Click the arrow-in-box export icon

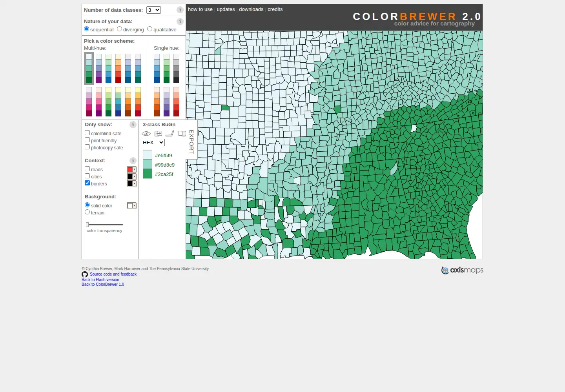[x=158, y=134]
